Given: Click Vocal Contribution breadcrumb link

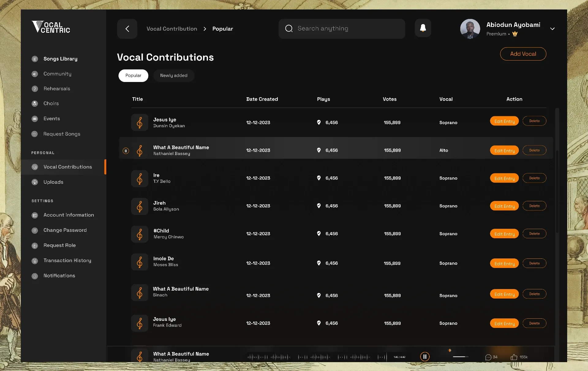Looking at the screenshot, I should tap(172, 29).
